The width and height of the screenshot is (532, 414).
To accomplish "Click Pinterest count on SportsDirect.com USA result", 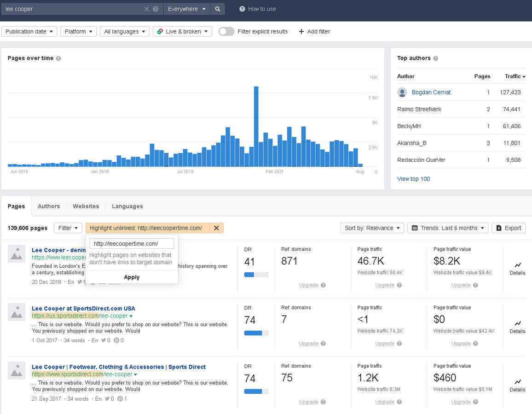I will [x=118, y=340].
